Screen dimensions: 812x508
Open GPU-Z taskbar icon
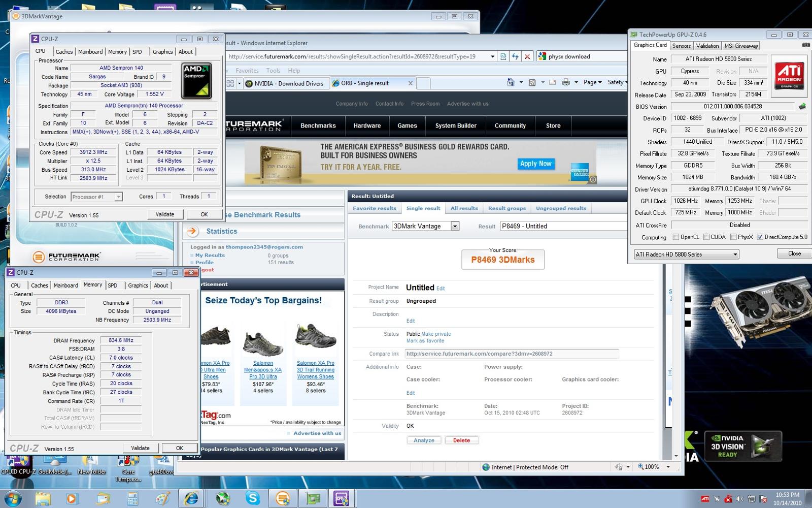point(313,499)
